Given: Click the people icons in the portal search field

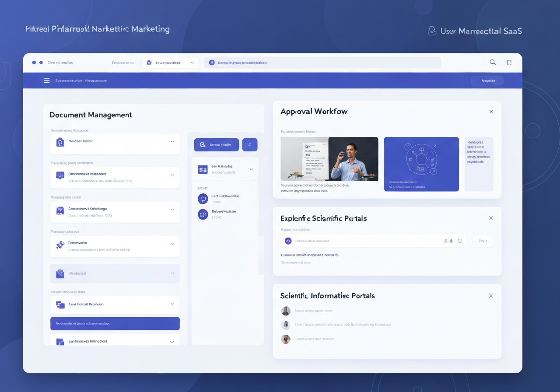Looking at the screenshot, I should pyautogui.click(x=448, y=241).
